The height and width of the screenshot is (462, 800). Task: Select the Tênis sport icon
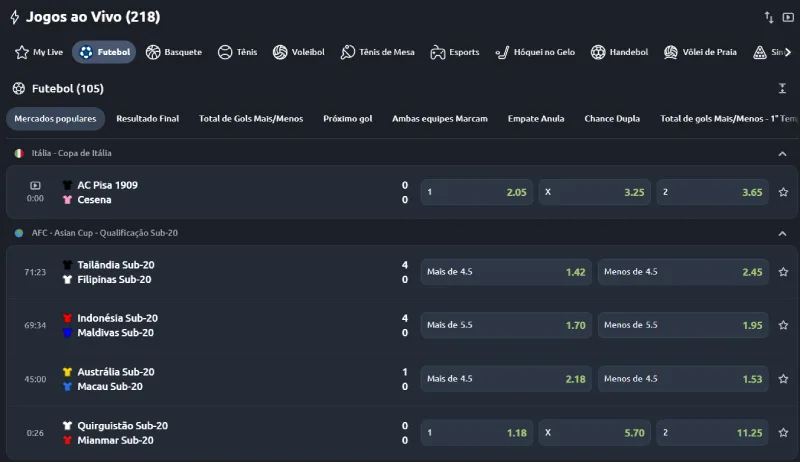(237, 52)
